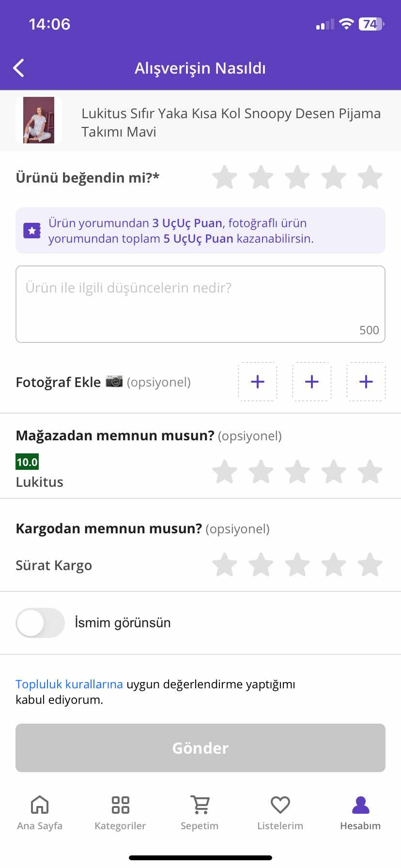Image resolution: width=401 pixels, height=868 pixels.
Task: Rate the product five stars
Action: click(370, 177)
